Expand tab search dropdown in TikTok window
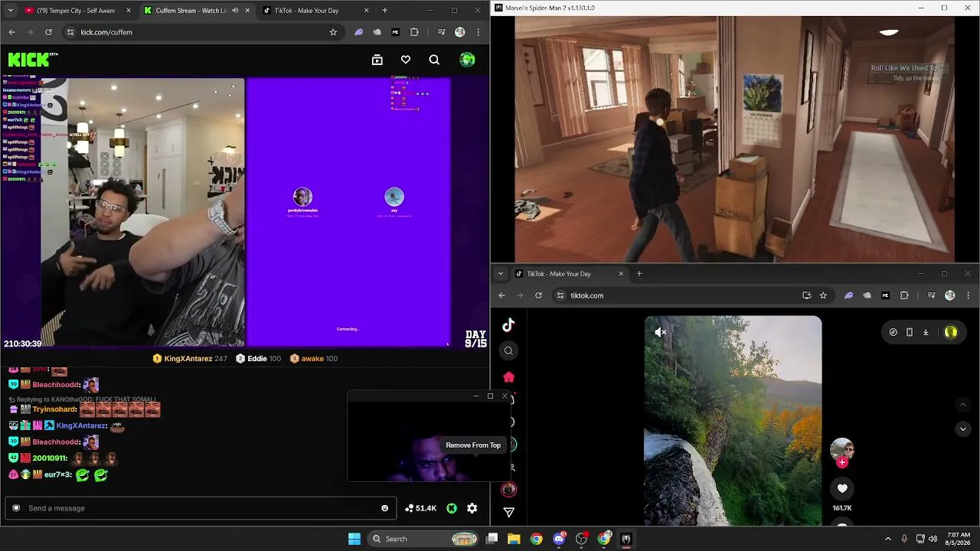The image size is (980, 551). [500, 273]
